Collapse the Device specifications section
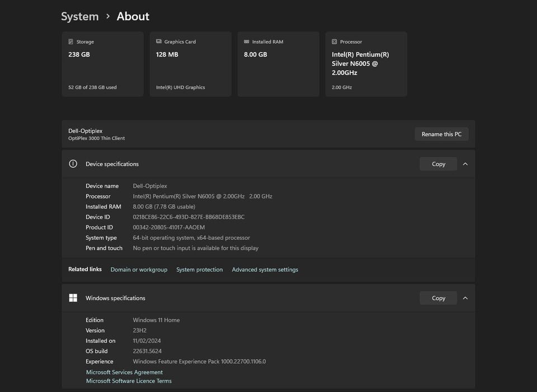 tap(465, 164)
